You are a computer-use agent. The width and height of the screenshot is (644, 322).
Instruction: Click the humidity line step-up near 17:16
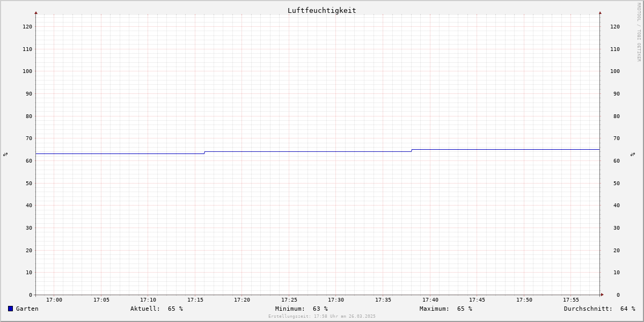[x=204, y=152]
